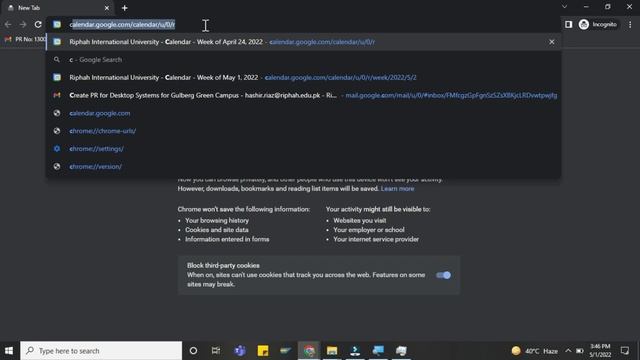Select the New Tab browser tab
The height and width of the screenshot is (360, 640).
[x=57, y=8]
